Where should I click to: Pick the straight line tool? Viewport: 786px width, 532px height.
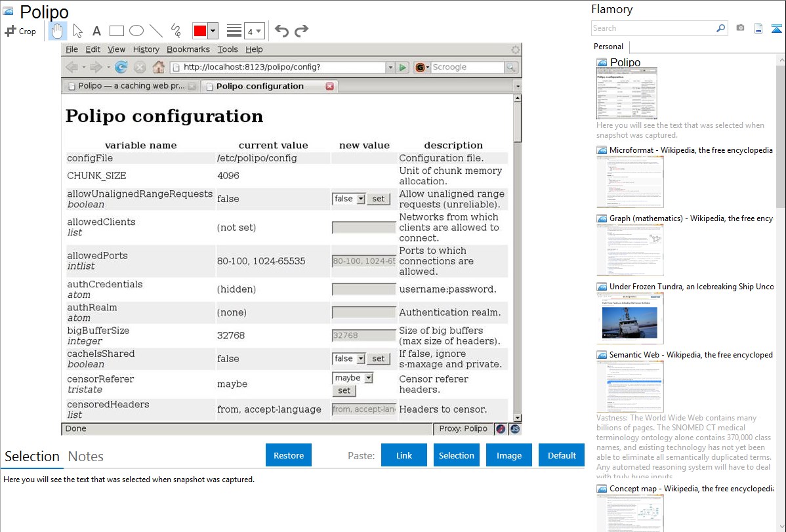tap(156, 31)
